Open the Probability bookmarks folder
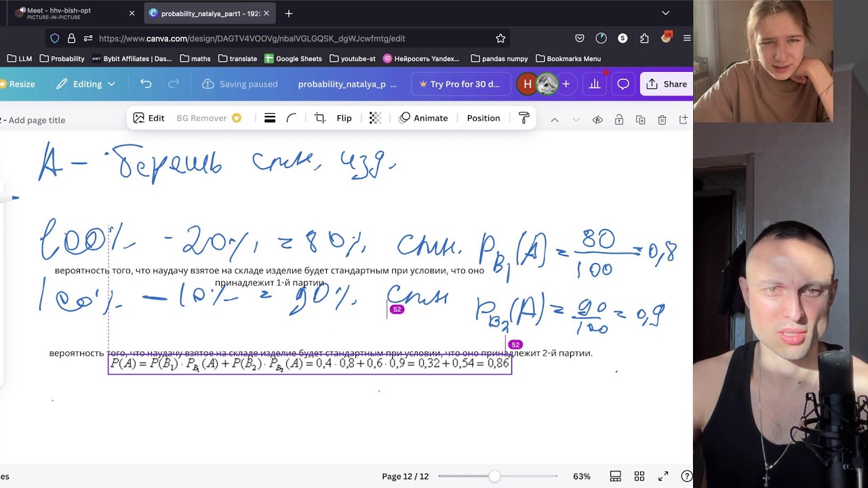Viewport: 868px width, 488px height. [62, 59]
